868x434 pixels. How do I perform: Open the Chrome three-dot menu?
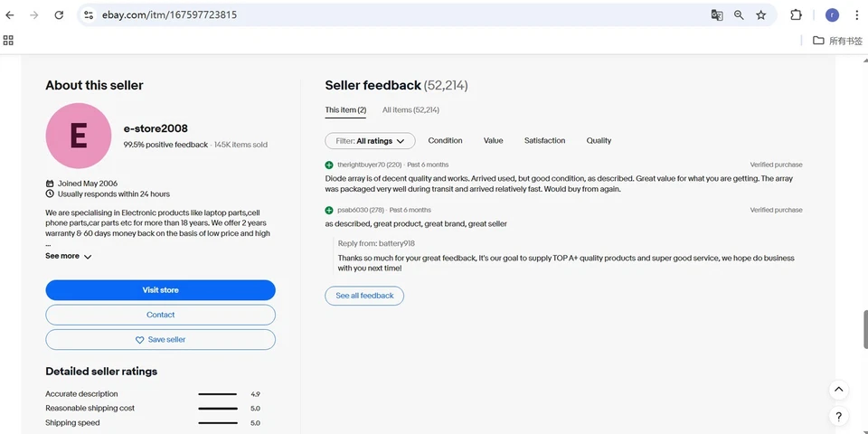click(x=856, y=15)
